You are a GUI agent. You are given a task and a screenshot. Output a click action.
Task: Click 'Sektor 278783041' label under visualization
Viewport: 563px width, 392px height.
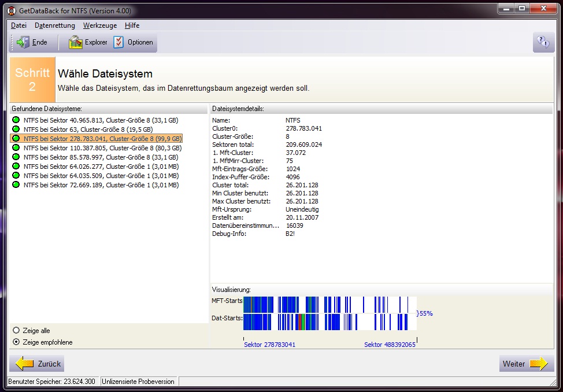(270, 345)
